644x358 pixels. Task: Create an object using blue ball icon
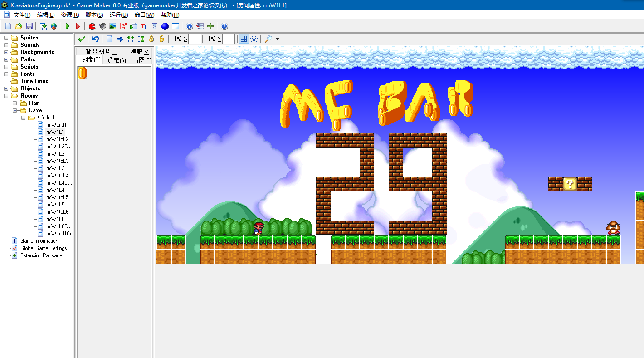pos(165,26)
